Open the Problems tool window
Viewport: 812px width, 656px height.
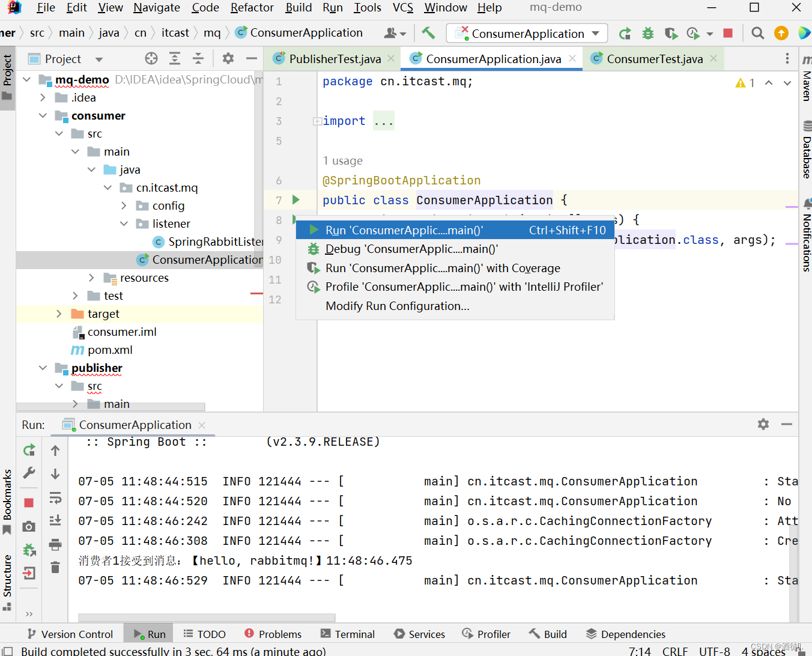pos(273,634)
